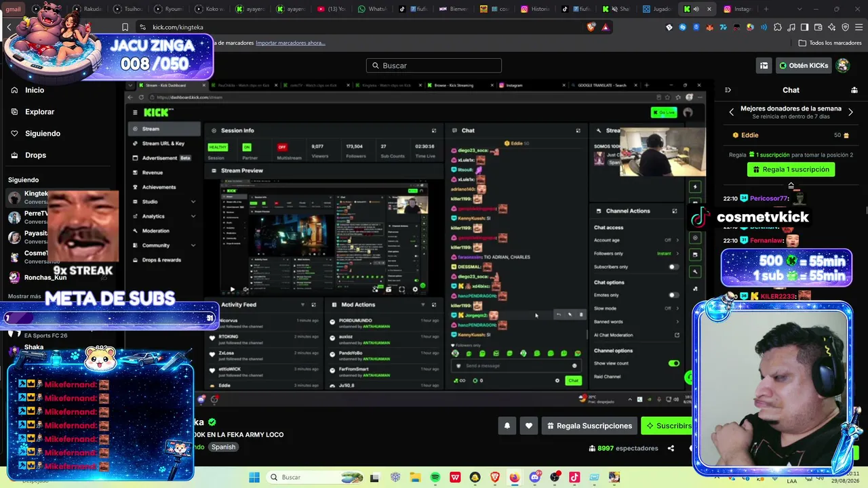Toggle Subscribers only in Channel Actions
The width and height of the screenshot is (868, 488).
pyautogui.click(x=673, y=267)
